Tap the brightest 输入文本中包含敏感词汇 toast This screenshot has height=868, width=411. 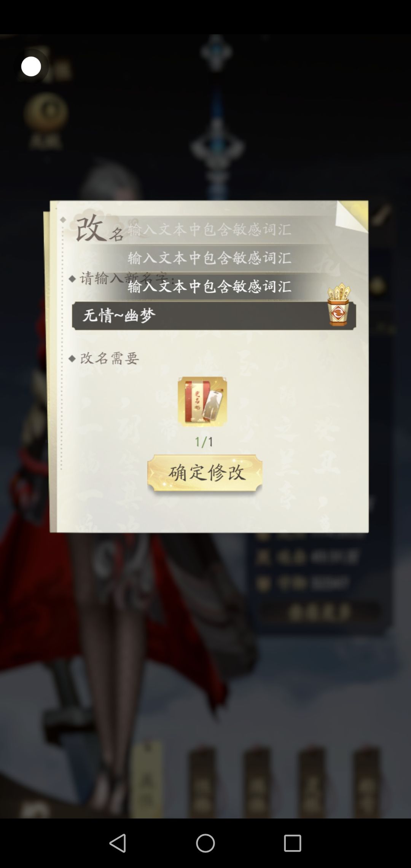tap(210, 286)
